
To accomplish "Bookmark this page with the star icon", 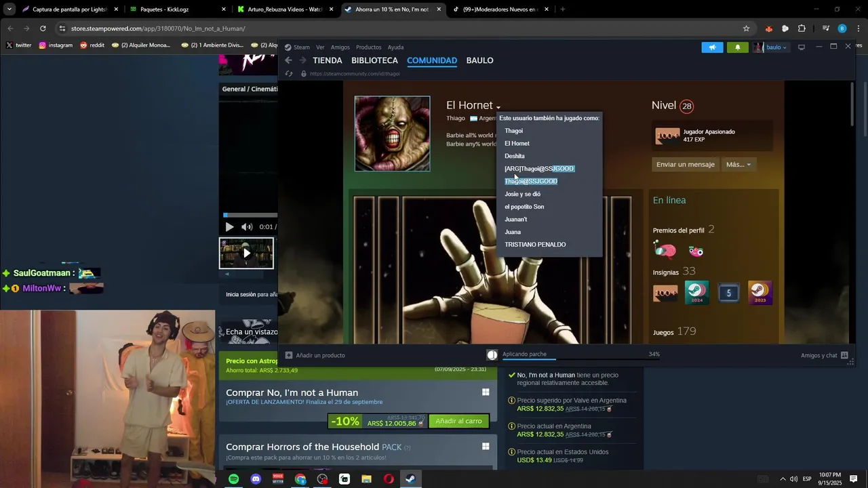I will coord(746,28).
